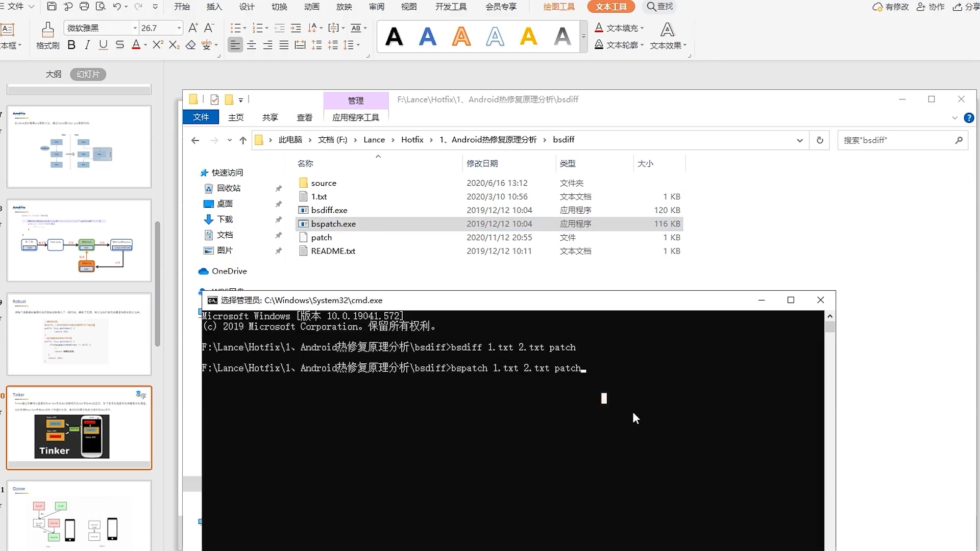Switch to the slides (幻灯片) panel view
Screen dimensions: 980x551
pyautogui.click(x=88, y=74)
